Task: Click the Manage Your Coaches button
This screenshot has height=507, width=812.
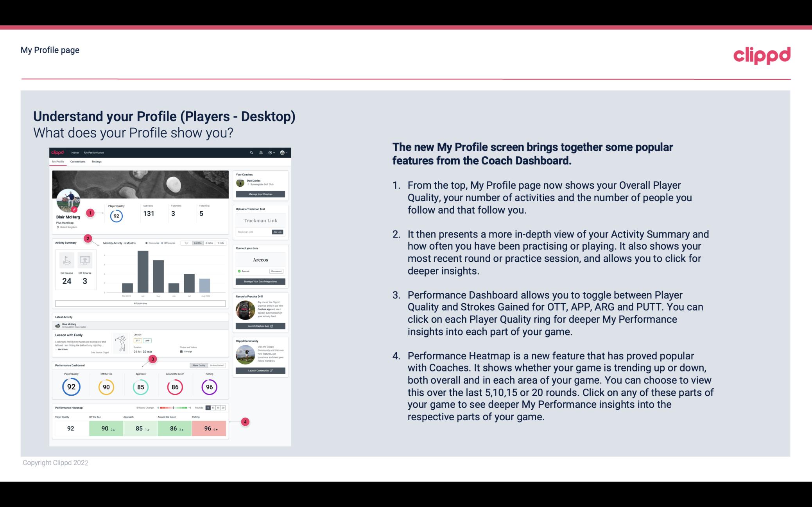Action: click(261, 194)
